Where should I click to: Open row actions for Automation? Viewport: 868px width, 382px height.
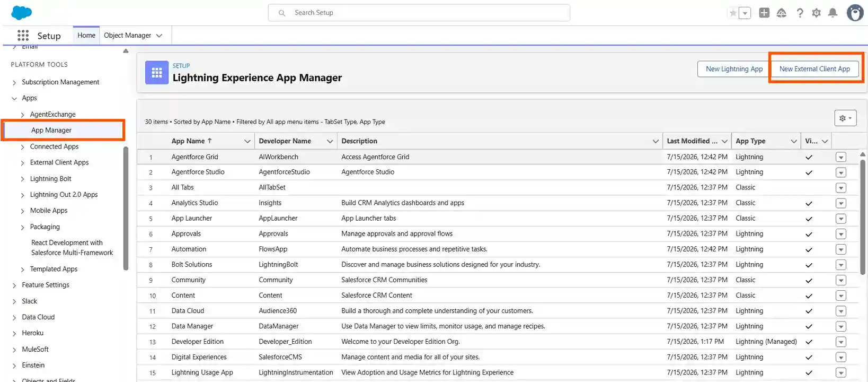pos(840,249)
